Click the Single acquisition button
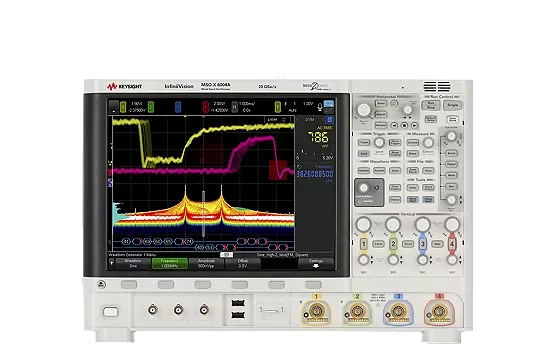This screenshot has width=555, height=363. (x=452, y=105)
